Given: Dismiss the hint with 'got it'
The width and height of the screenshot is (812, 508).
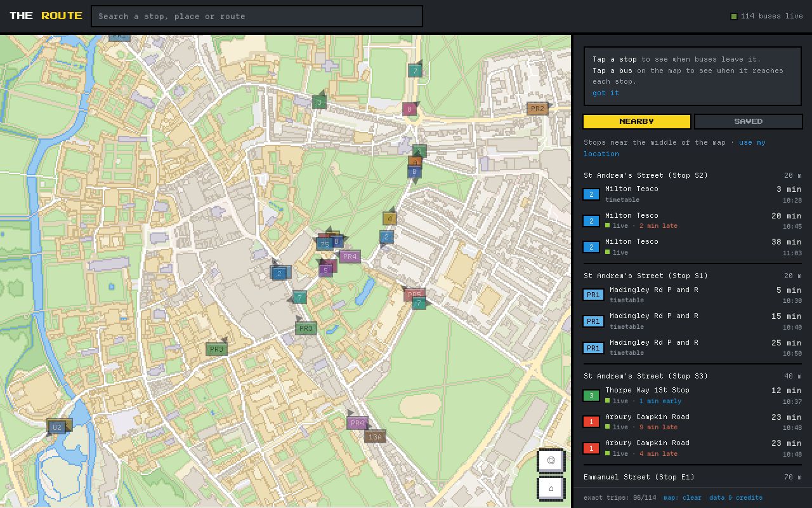Looking at the screenshot, I should coord(606,93).
